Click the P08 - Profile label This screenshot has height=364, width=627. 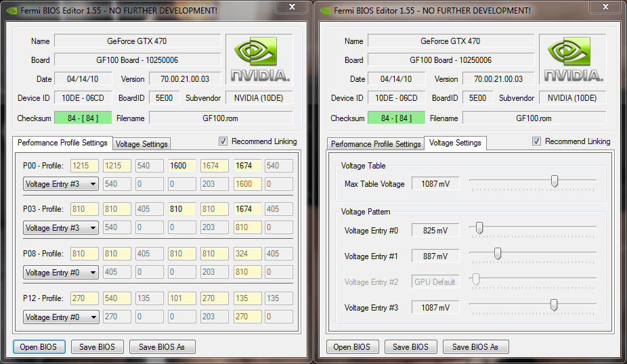[x=43, y=253]
